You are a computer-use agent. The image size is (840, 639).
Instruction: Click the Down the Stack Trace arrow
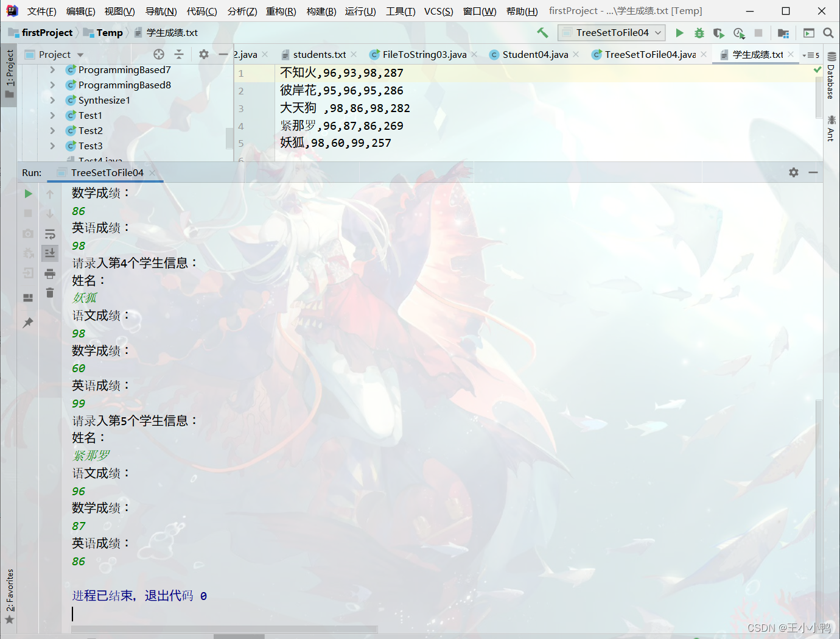pos(50,213)
